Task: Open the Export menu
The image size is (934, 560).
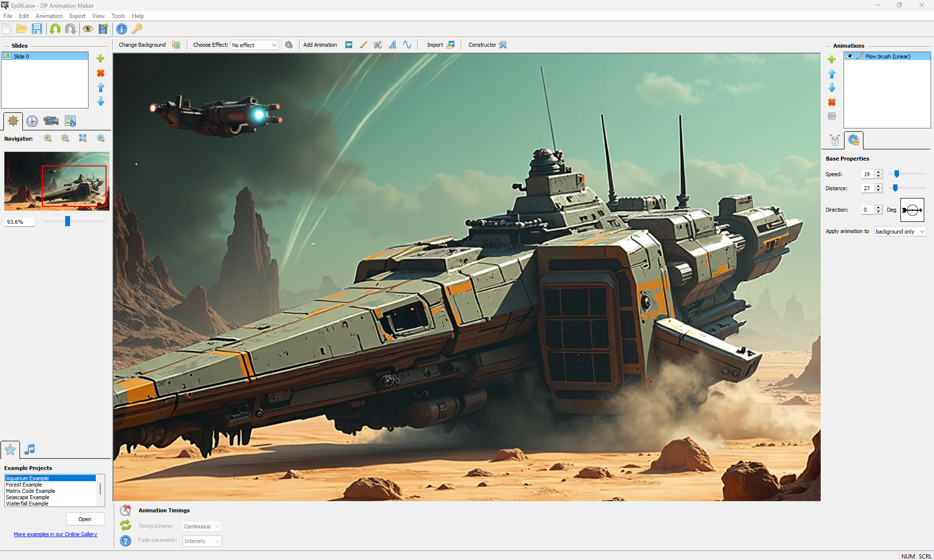Action: click(x=77, y=16)
